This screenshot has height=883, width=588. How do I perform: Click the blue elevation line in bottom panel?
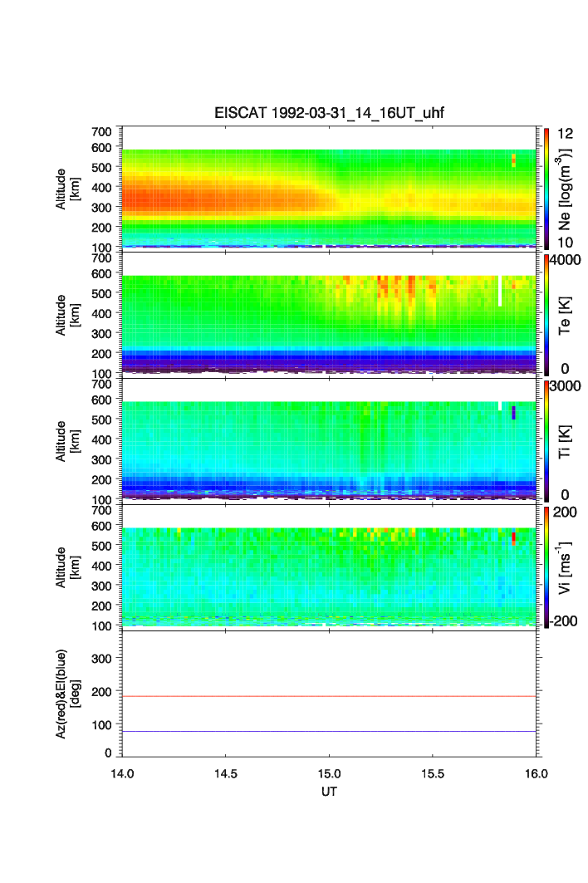pos(329,732)
